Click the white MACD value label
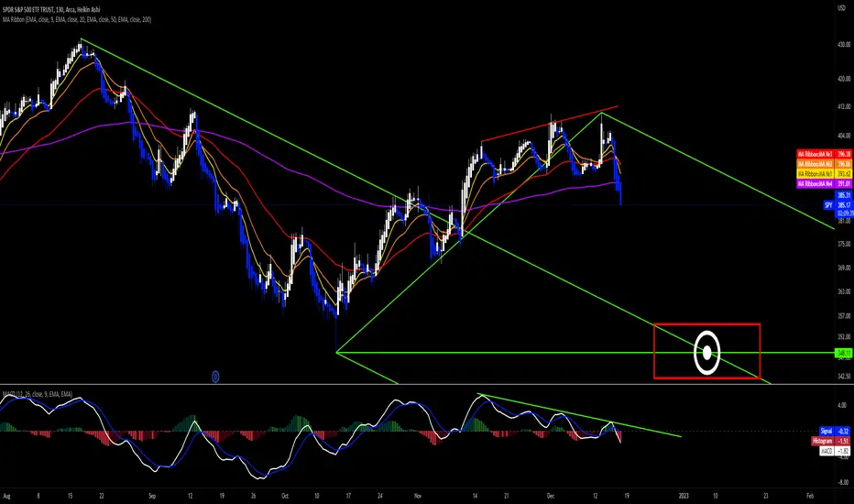Viewport: 854px width, 504px height. (835, 451)
